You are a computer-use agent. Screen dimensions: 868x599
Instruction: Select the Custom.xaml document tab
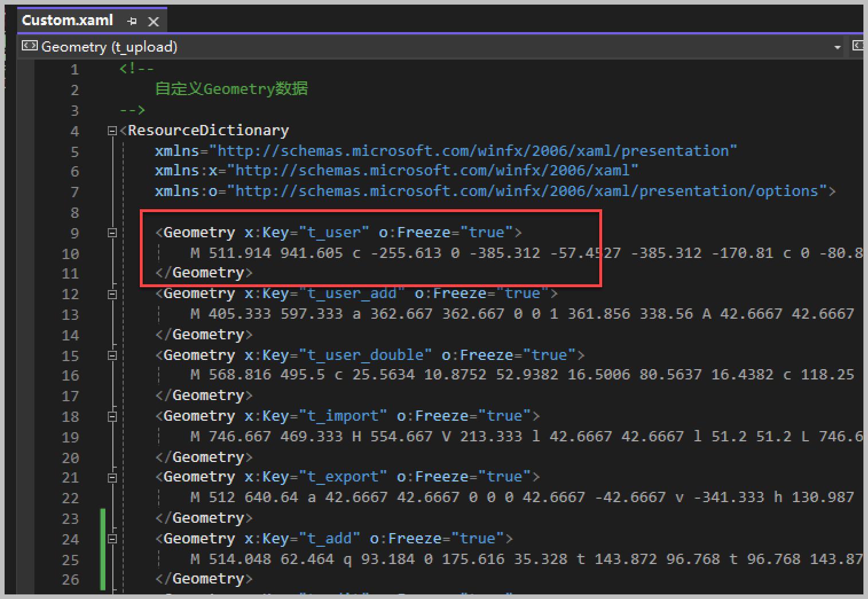pyautogui.click(x=68, y=21)
